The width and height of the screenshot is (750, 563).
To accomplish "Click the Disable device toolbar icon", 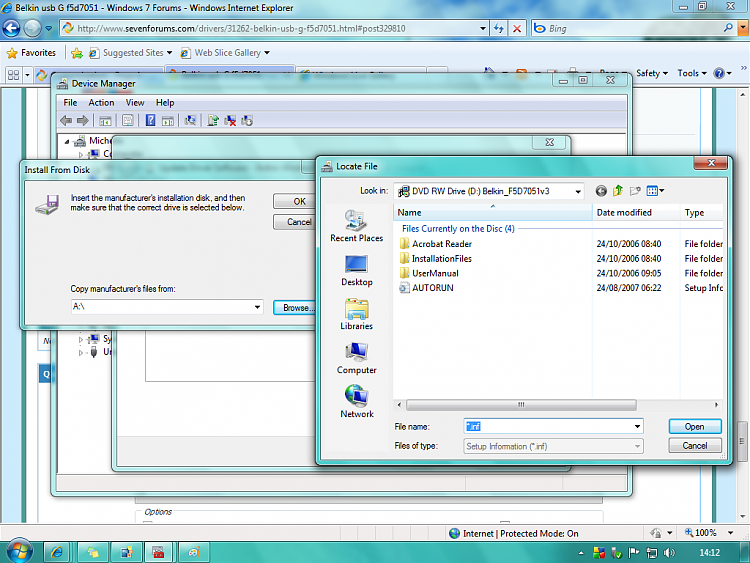I will [247, 121].
